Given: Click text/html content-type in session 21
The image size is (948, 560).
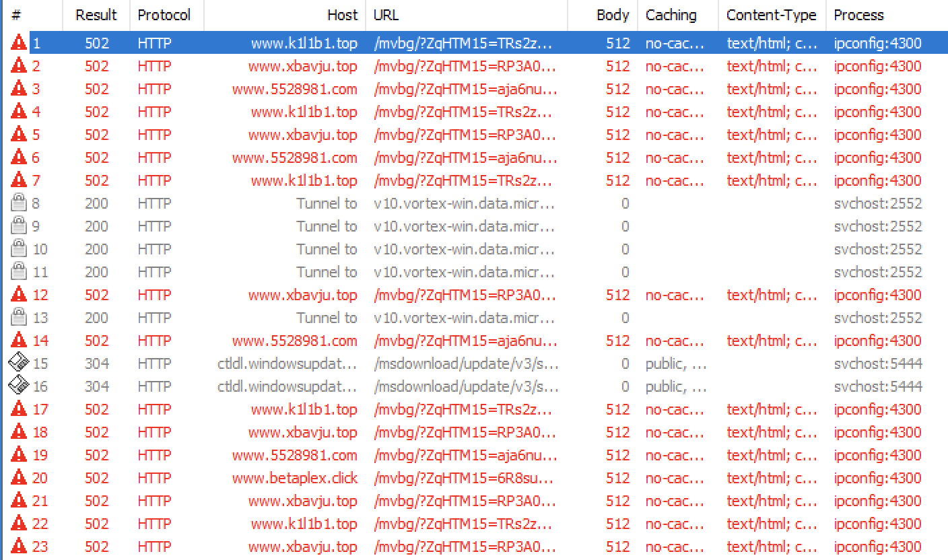Looking at the screenshot, I should (772, 501).
